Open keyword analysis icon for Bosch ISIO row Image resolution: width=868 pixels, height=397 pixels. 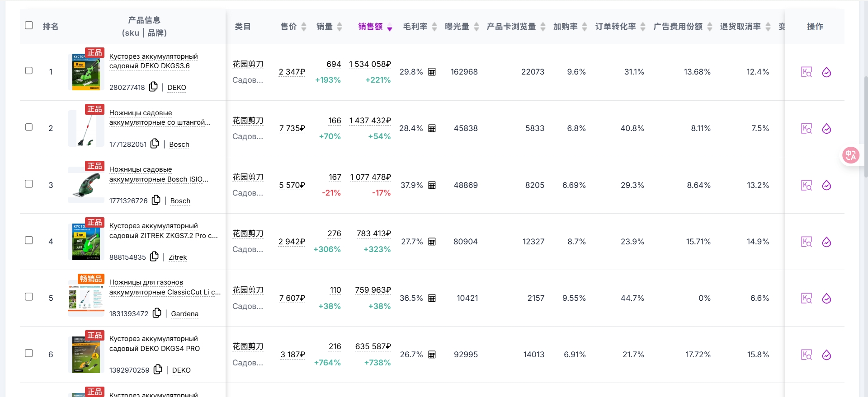pos(807,185)
